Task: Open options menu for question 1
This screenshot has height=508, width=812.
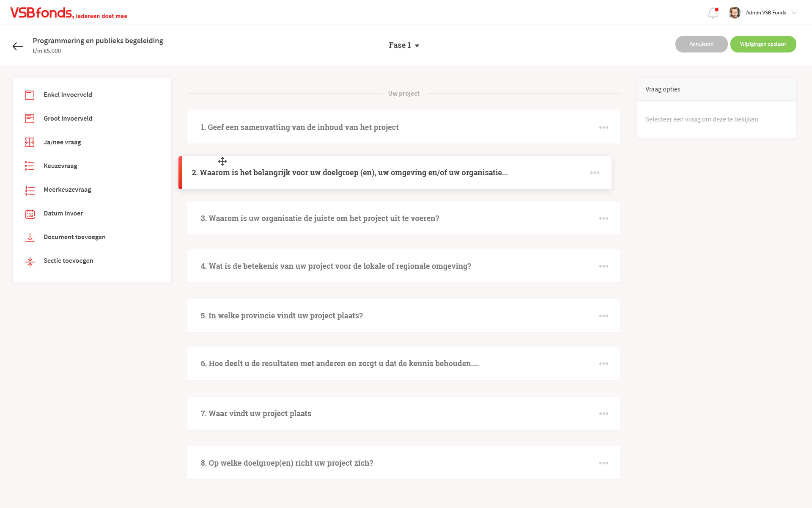Action: pyautogui.click(x=604, y=127)
